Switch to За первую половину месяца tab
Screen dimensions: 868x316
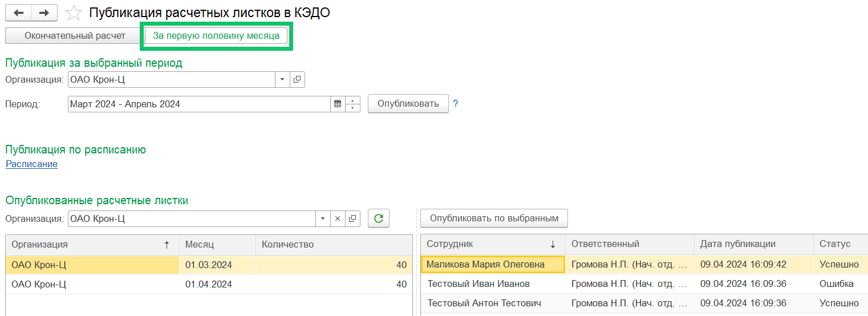(x=216, y=35)
